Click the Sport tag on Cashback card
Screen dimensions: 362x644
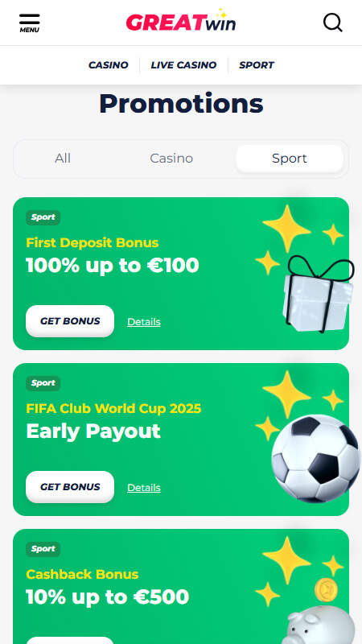tap(43, 549)
